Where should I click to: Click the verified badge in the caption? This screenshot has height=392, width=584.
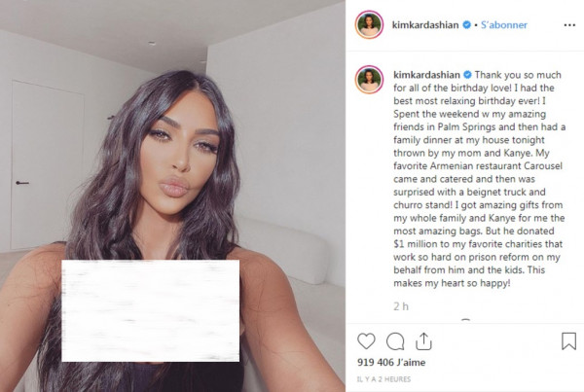467,75
